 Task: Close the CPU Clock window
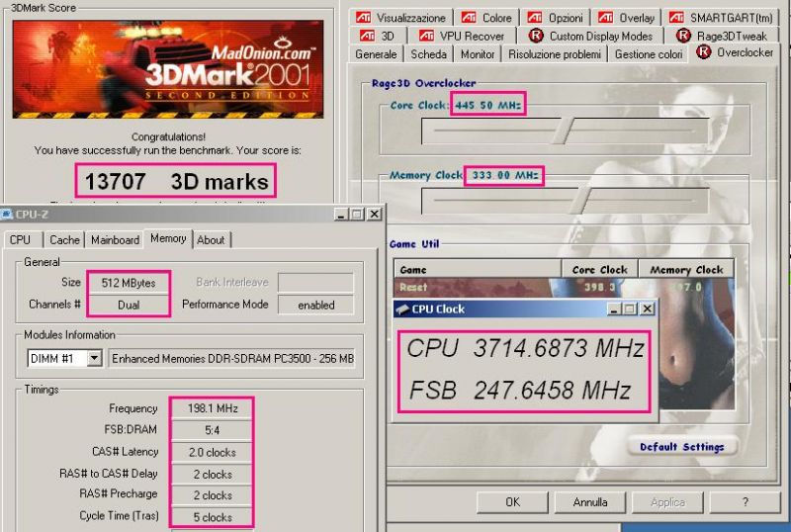pyautogui.click(x=648, y=309)
